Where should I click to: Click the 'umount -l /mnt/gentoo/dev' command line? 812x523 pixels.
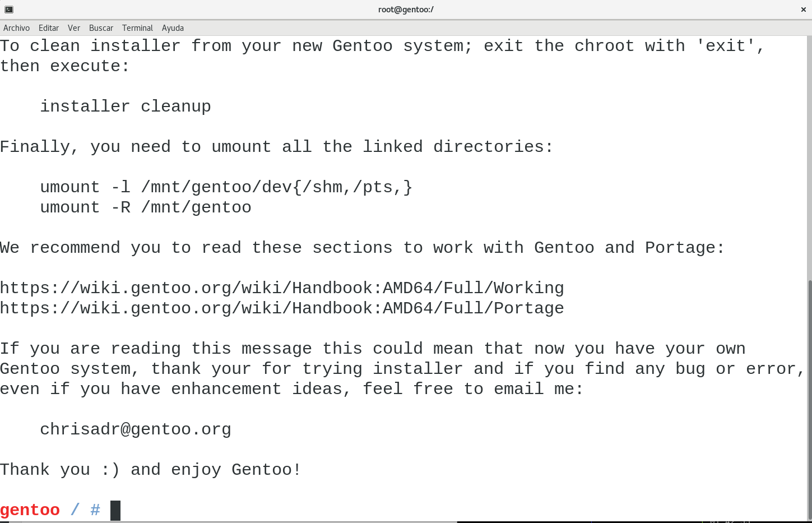coord(226,187)
